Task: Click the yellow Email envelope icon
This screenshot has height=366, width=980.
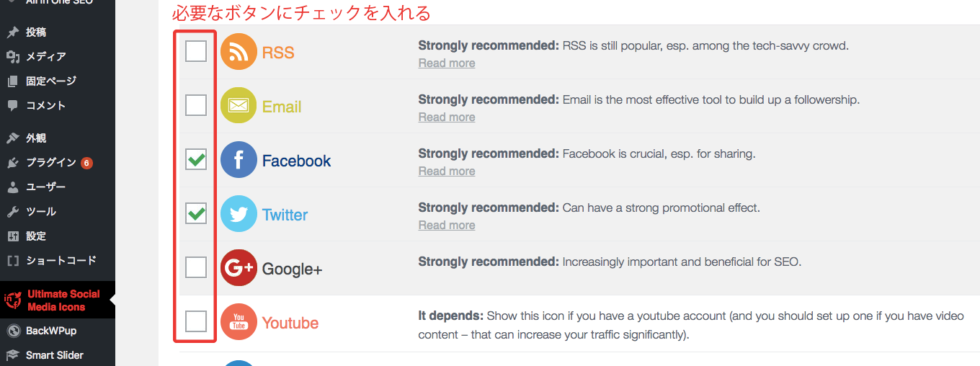Action: (239, 106)
